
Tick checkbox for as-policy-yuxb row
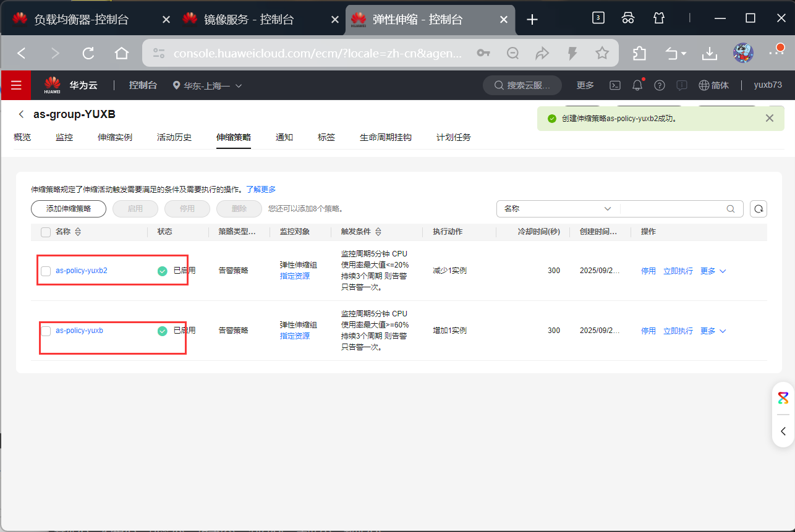pos(46,331)
